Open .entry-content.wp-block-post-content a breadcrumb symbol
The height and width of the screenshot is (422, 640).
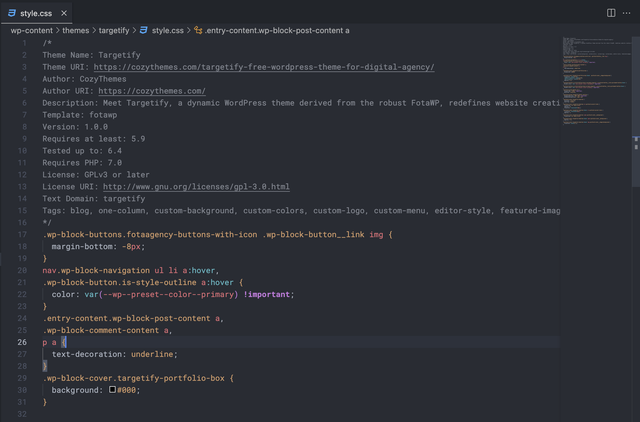(277, 31)
